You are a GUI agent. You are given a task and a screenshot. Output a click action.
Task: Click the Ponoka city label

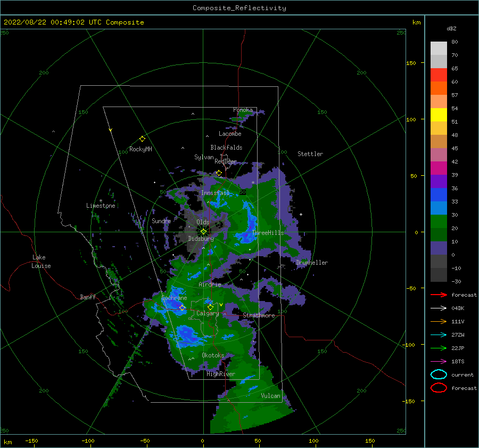pyautogui.click(x=243, y=110)
